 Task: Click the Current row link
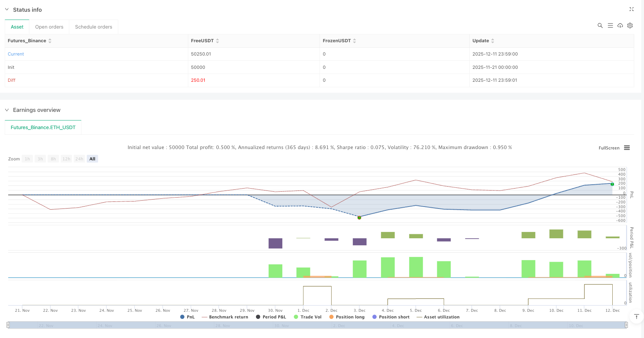tap(16, 54)
